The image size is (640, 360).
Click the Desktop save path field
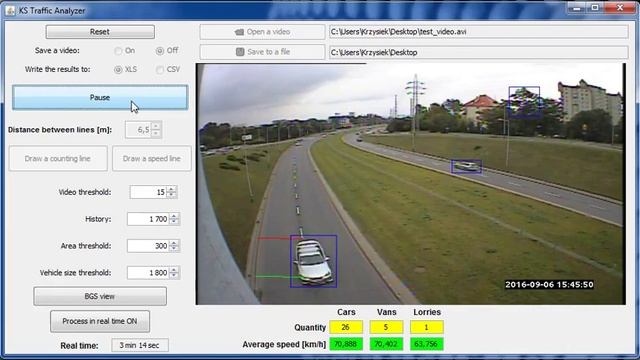click(x=479, y=52)
